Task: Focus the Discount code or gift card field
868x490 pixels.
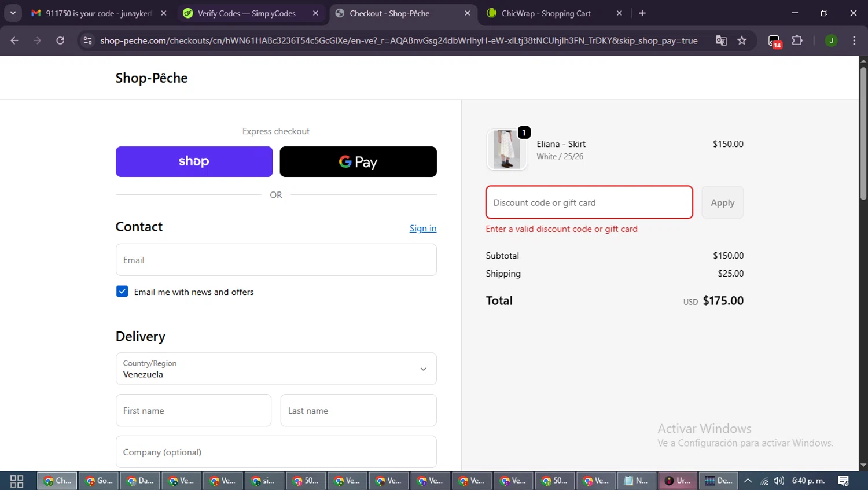Action: [x=589, y=202]
